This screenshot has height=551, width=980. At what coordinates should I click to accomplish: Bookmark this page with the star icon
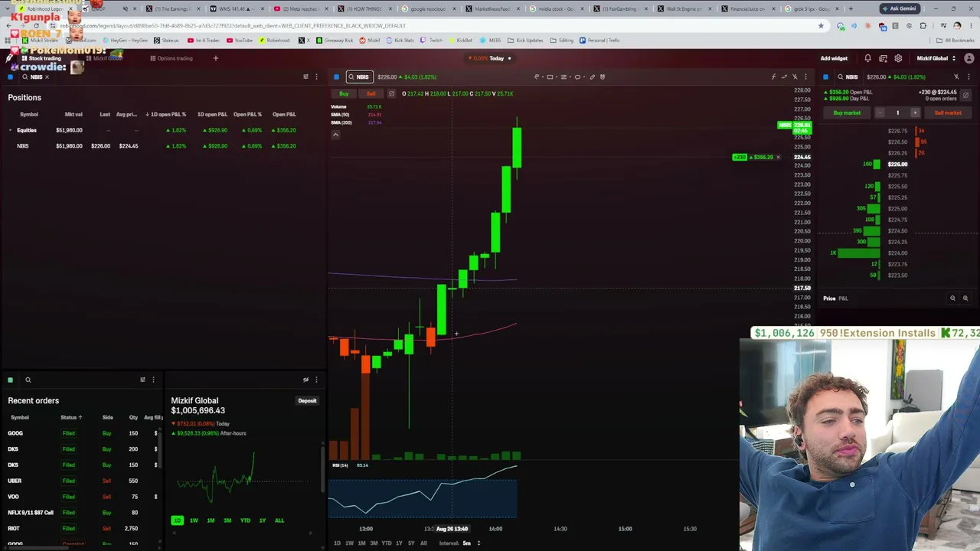coord(821,25)
